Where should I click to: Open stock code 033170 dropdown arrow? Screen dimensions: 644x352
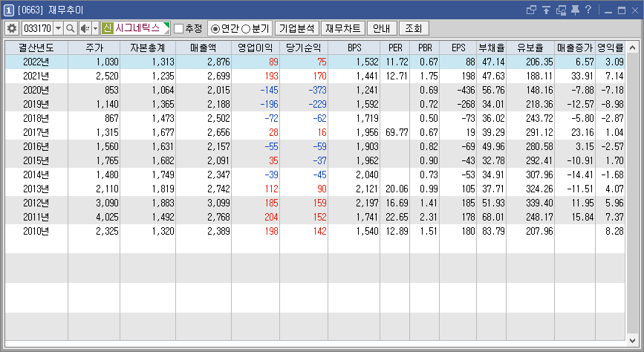[x=59, y=28]
